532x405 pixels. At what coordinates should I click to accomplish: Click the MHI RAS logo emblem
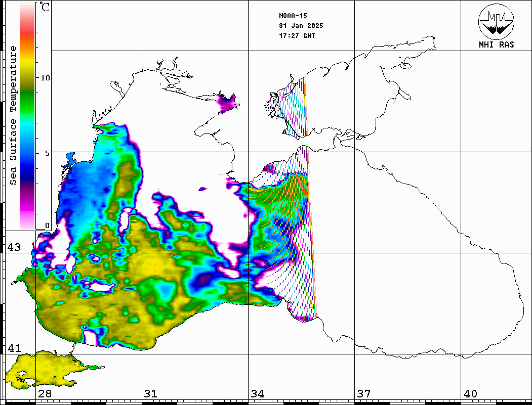pyautogui.click(x=496, y=21)
